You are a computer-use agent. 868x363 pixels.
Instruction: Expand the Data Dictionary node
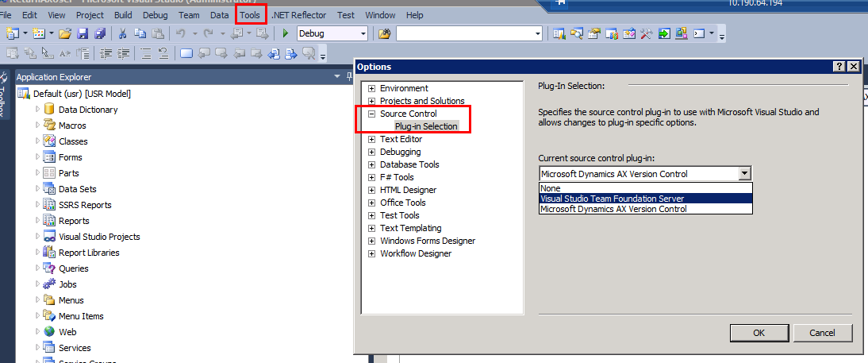click(36, 110)
